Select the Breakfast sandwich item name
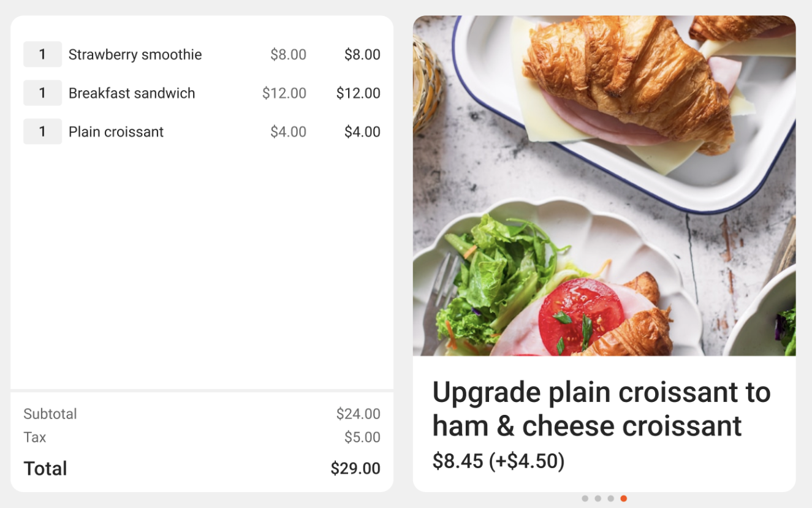 pyautogui.click(x=132, y=93)
